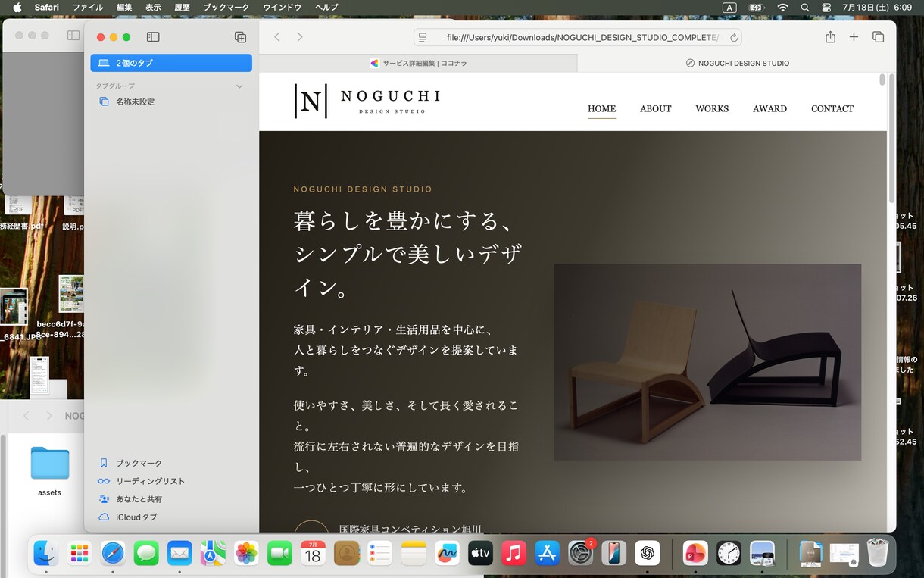Open Photos from the Dock
This screenshot has width=924, height=578.
coord(246,553)
